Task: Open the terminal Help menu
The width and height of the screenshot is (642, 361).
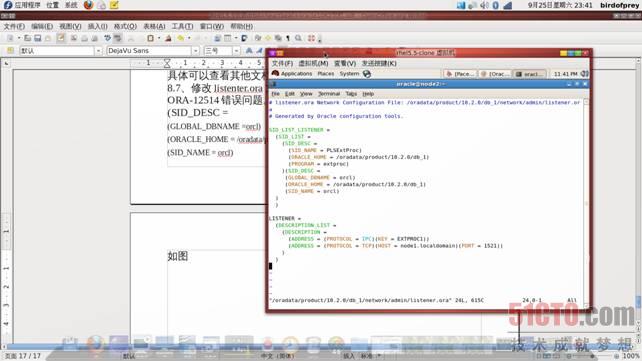Action: pos(368,94)
